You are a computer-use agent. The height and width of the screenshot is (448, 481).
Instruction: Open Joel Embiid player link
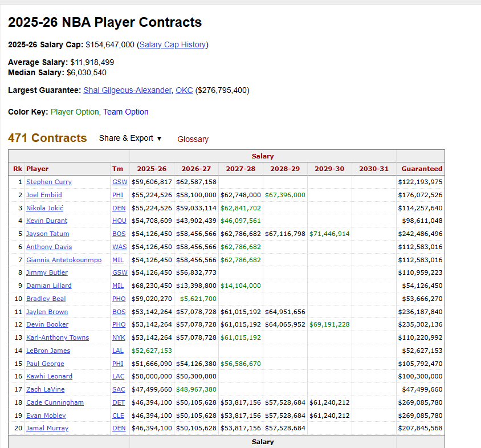[x=44, y=195]
